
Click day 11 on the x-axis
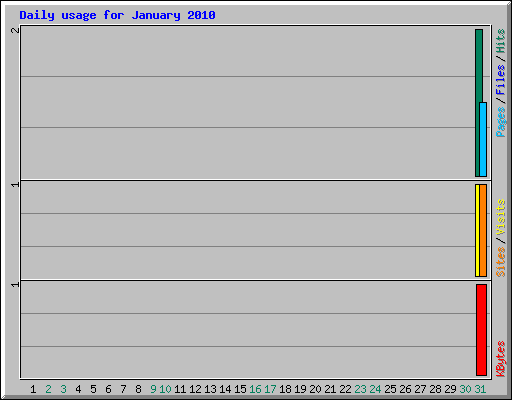180,389
